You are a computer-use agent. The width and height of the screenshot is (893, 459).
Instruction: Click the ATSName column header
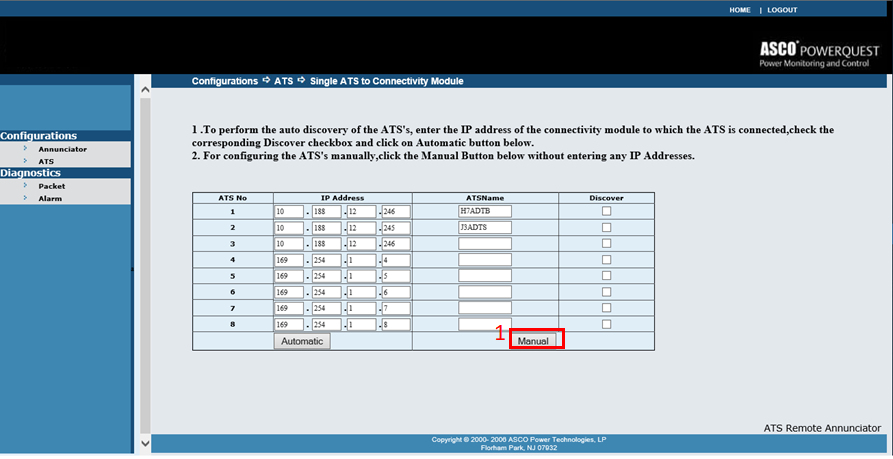(x=485, y=198)
